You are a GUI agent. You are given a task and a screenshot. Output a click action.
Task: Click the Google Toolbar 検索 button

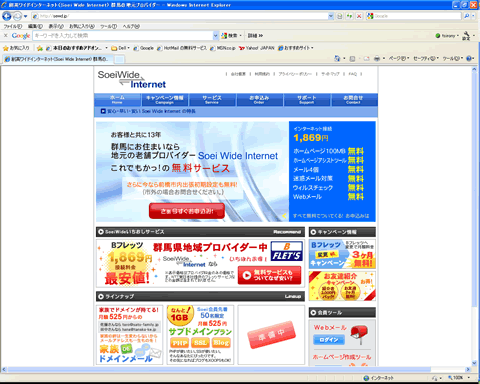click(x=229, y=35)
